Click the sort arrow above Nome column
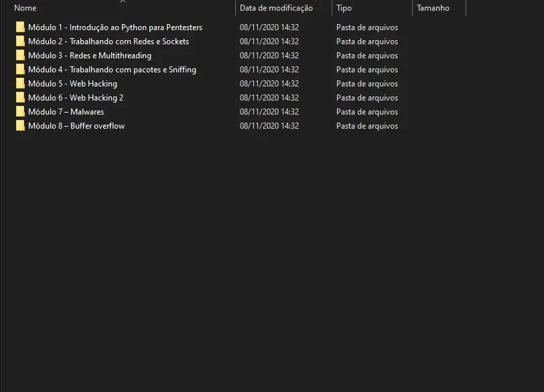 123,1
